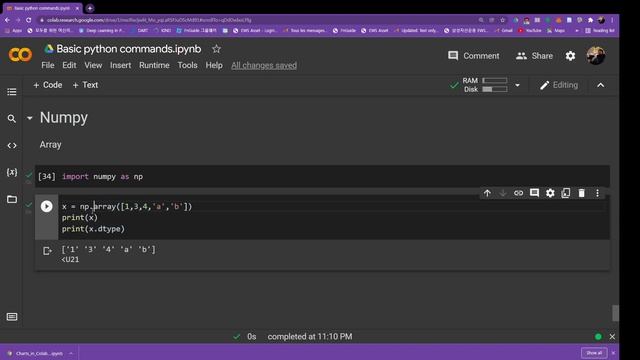Click the notebook vertical scrollbar thumb
640x360 pixels.
[x=615, y=313]
